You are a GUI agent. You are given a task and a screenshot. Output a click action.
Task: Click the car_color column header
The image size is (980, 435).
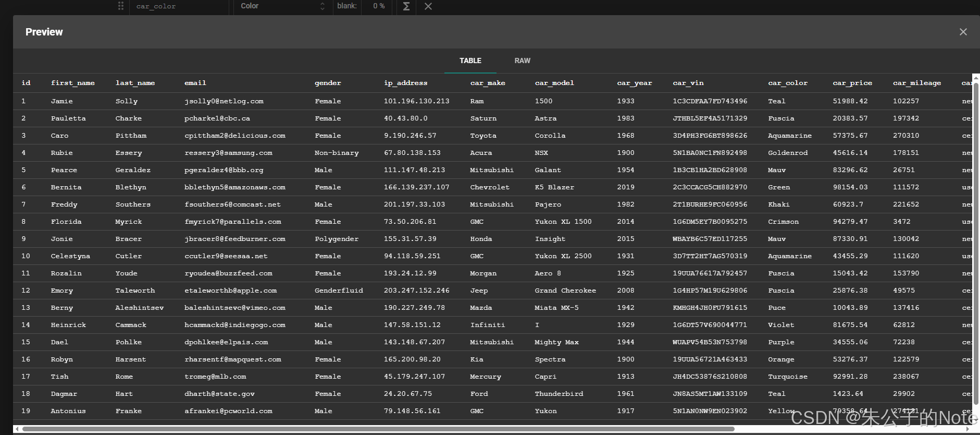coord(788,83)
